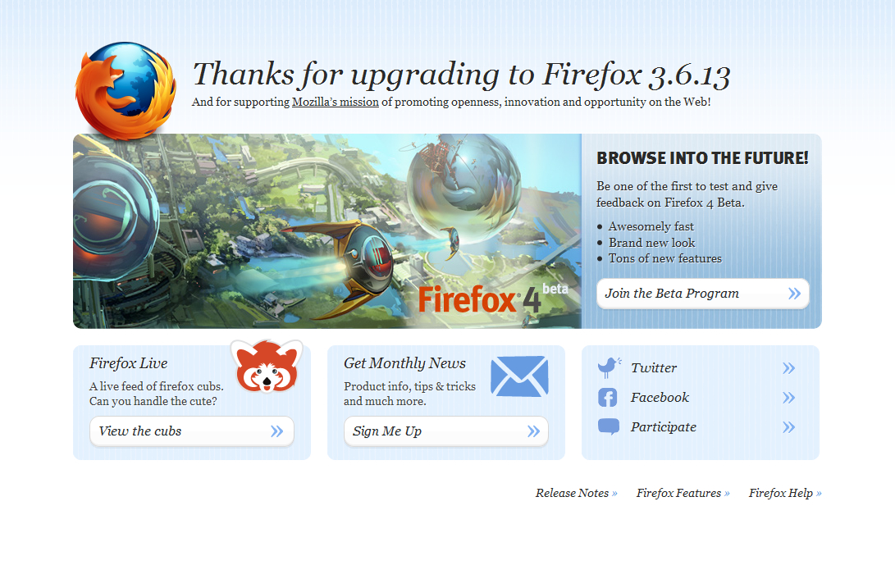Click the Twitter bird icon
The height and width of the screenshot is (588, 895).
[609, 367]
